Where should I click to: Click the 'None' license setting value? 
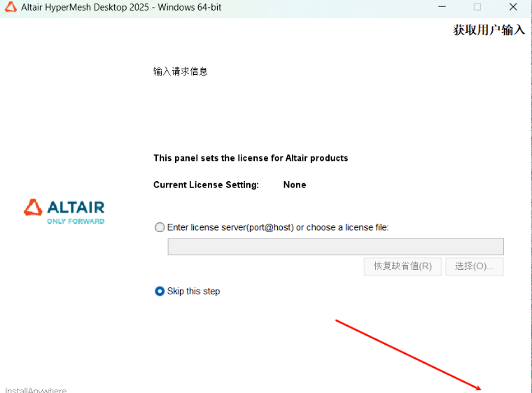coord(295,185)
